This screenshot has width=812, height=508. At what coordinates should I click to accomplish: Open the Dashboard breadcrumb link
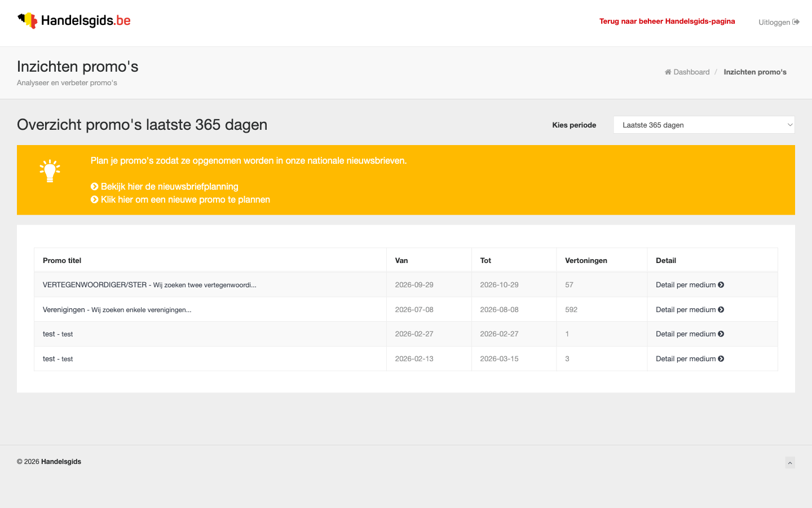(x=687, y=72)
